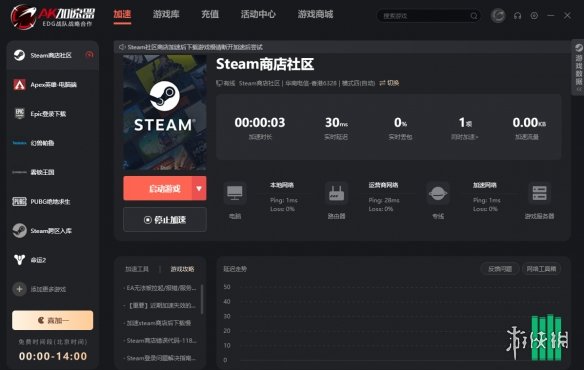The width and height of the screenshot is (584, 370).
Task: Click the 0.00KB traffic value
Action: pyautogui.click(x=529, y=123)
